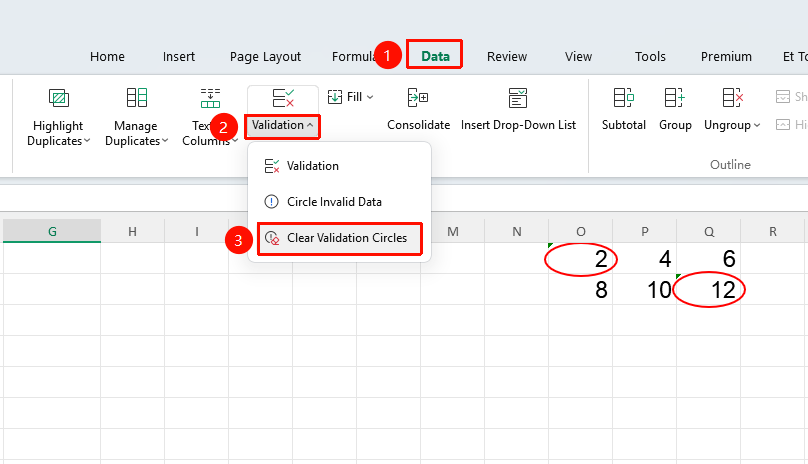Switch to the Insert tab
Image resolution: width=808 pixels, height=464 pixels.
(179, 57)
